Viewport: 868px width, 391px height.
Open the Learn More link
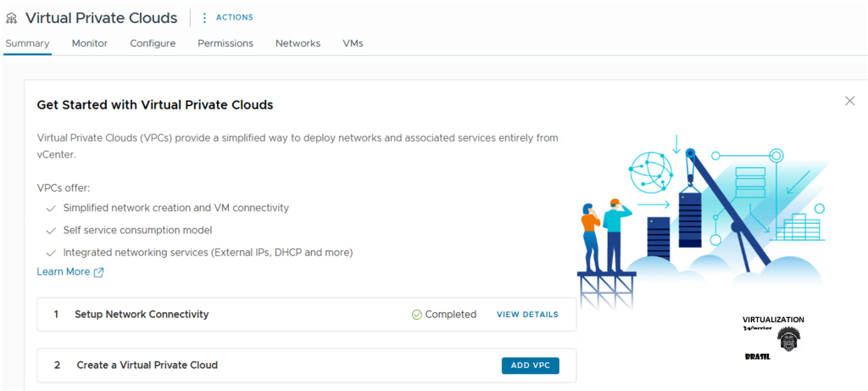[x=64, y=272]
